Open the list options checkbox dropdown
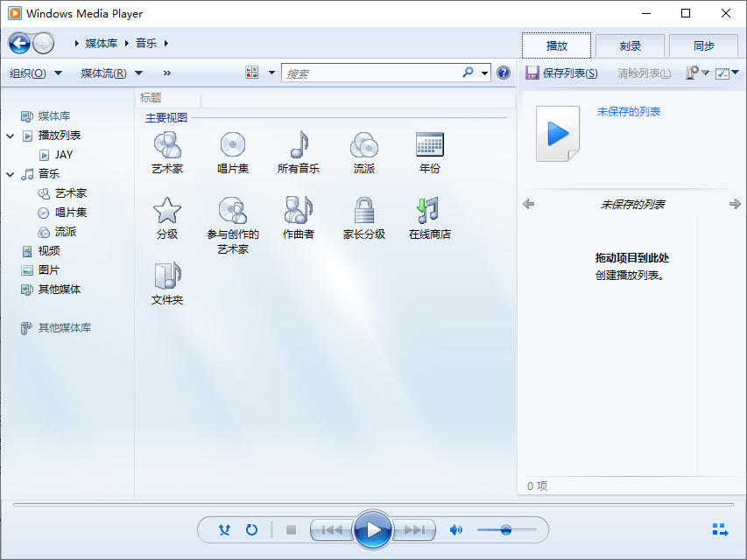Viewport: 747px width, 560px height. point(727,73)
